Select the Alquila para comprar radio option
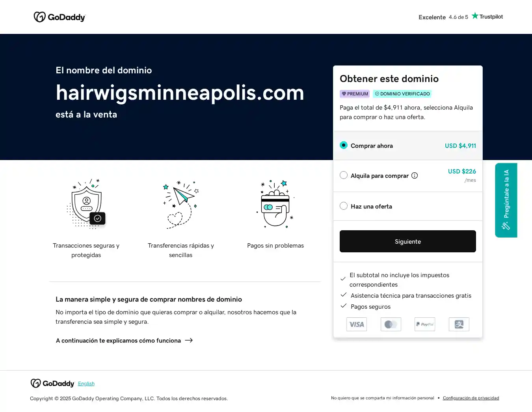 (x=344, y=175)
